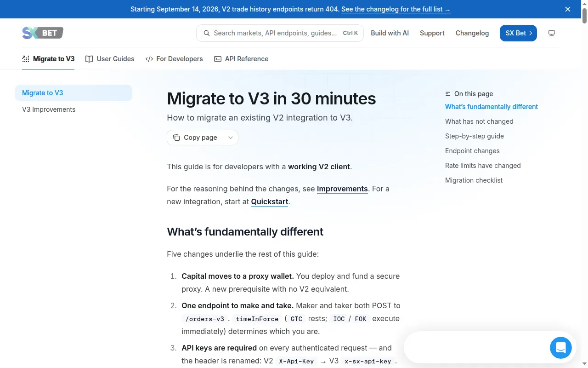Click the SX Bet logo
588x368 pixels.
43,33
